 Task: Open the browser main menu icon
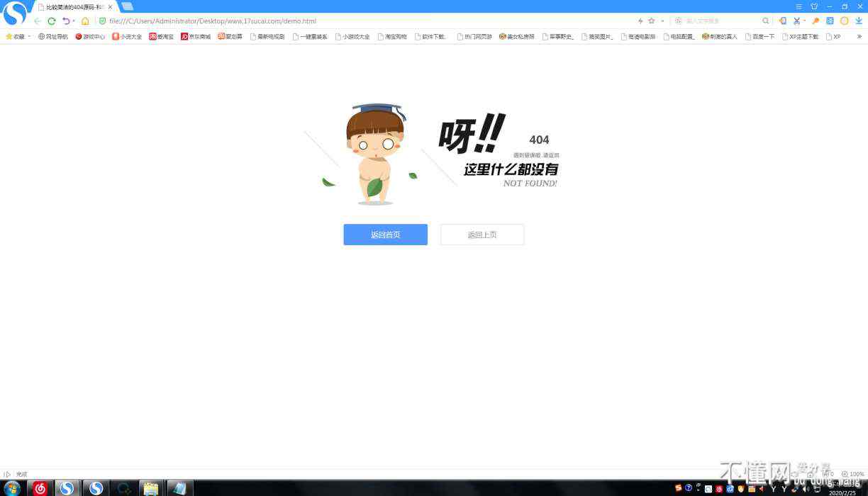click(799, 6)
